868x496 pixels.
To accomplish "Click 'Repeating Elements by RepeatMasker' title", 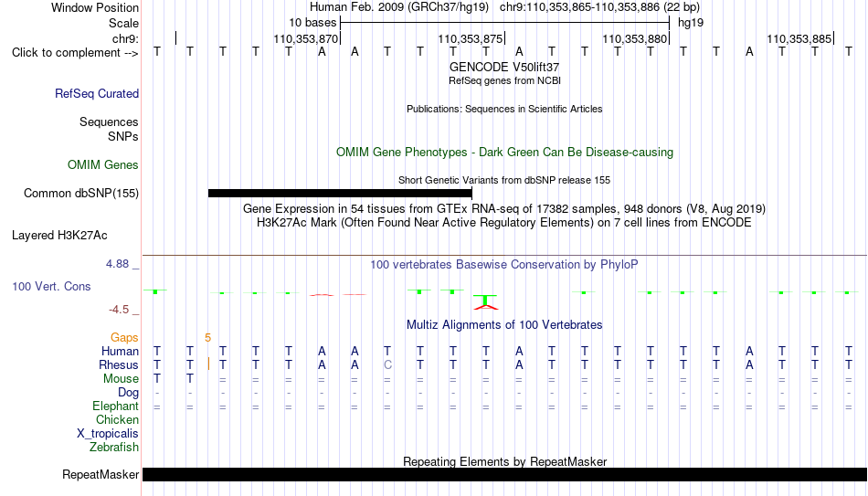I will pyautogui.click(x=504, y=461).
